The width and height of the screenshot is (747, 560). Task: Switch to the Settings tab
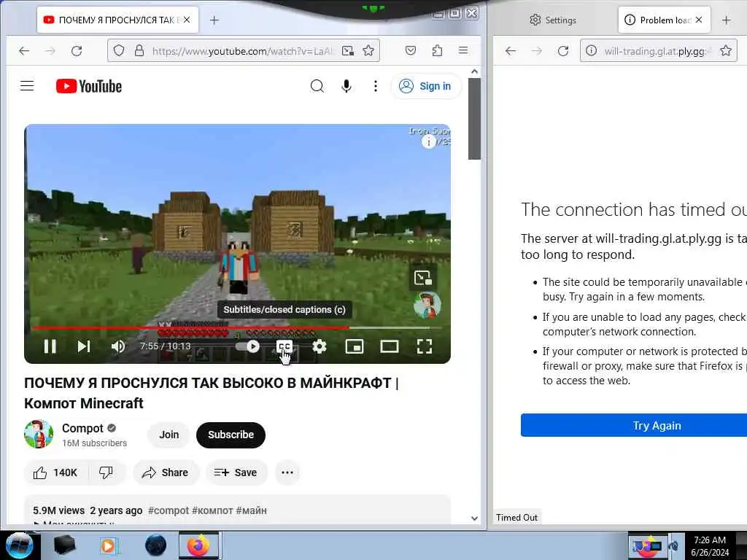click(x=554, y=20)
